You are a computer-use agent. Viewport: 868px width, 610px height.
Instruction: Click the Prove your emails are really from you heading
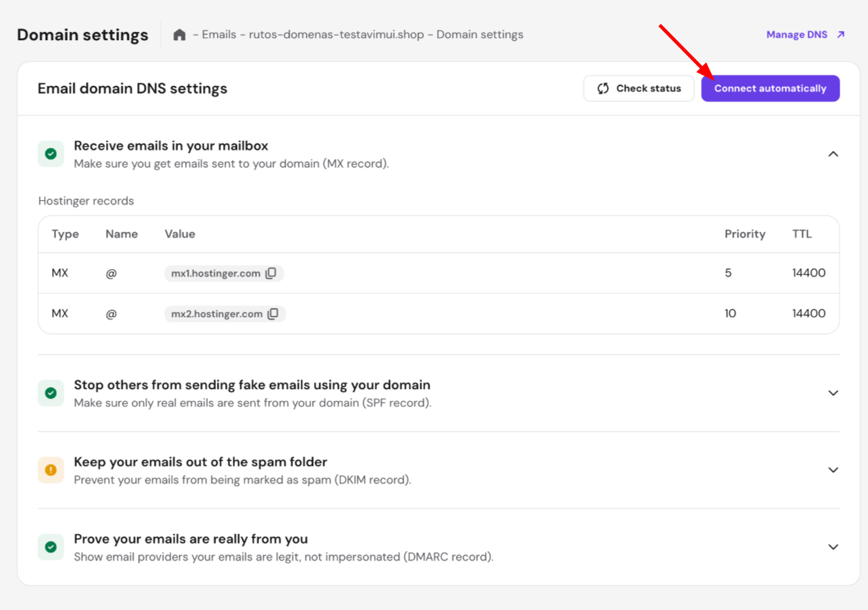click(x=191, y=539)
